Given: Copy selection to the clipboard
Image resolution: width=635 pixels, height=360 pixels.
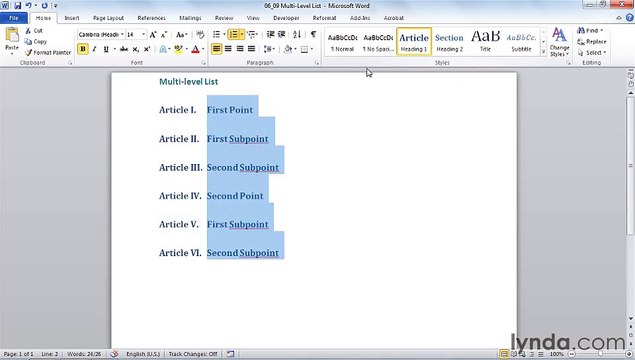Looking at the screenshot, I should (x=36, y=42).
